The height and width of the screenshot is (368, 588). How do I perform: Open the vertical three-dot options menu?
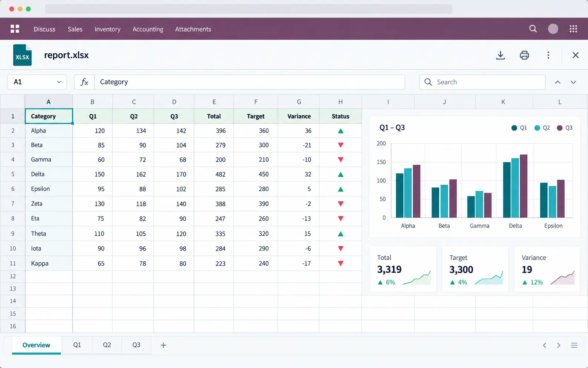click(548, 55)
